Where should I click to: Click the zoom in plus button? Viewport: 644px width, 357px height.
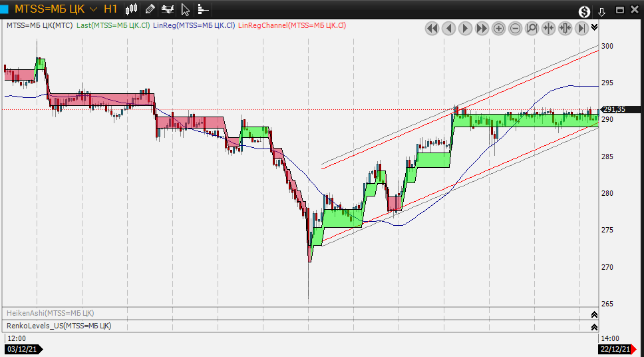[498, 28]
